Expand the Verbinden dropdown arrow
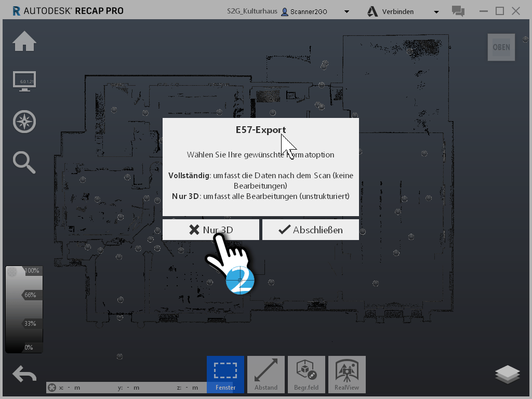 [436, 12]
